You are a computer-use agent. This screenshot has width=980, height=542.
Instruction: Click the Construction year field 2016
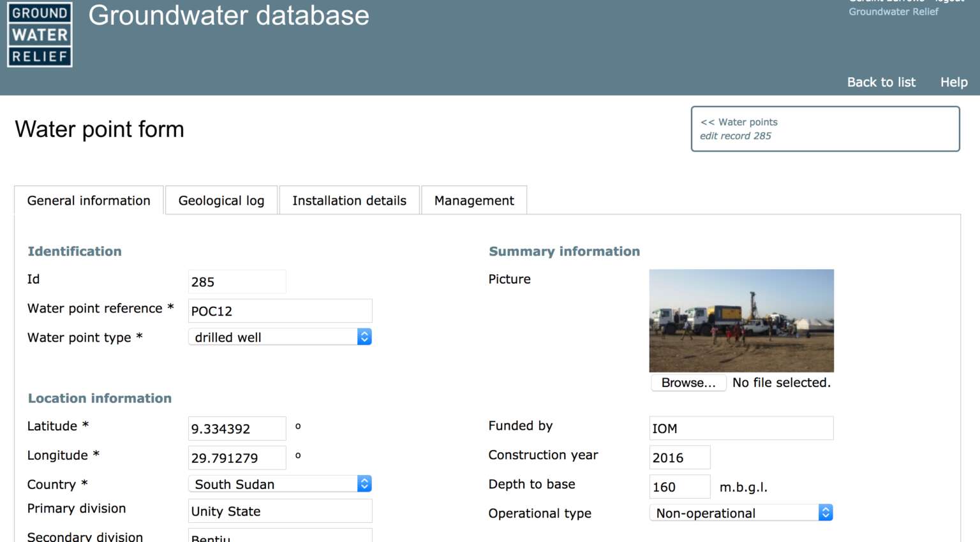pos(679,458)
